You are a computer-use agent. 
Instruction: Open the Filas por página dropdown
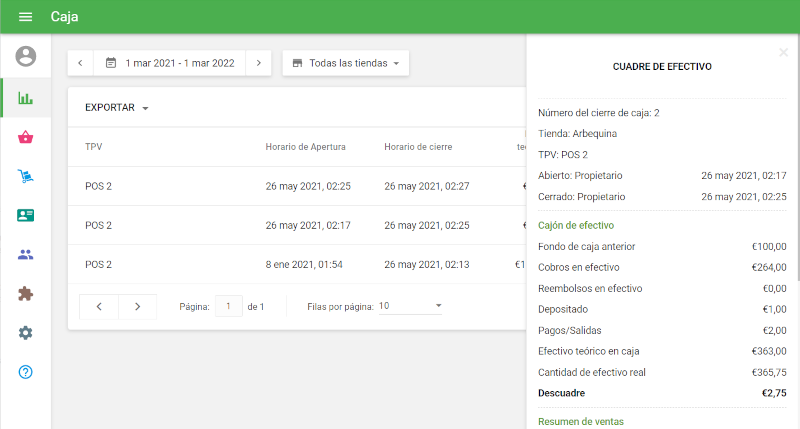point(410,306)
